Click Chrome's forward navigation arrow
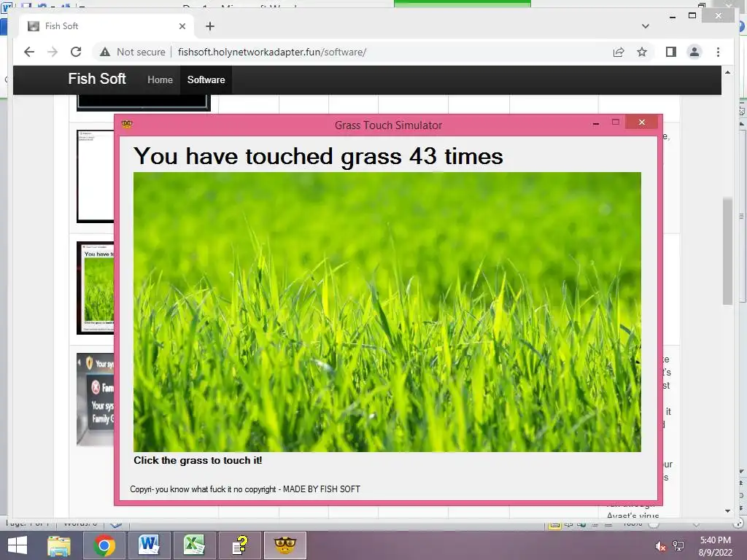Image resolution: width=747 pixels, height=560 pixels. [53, 52]
